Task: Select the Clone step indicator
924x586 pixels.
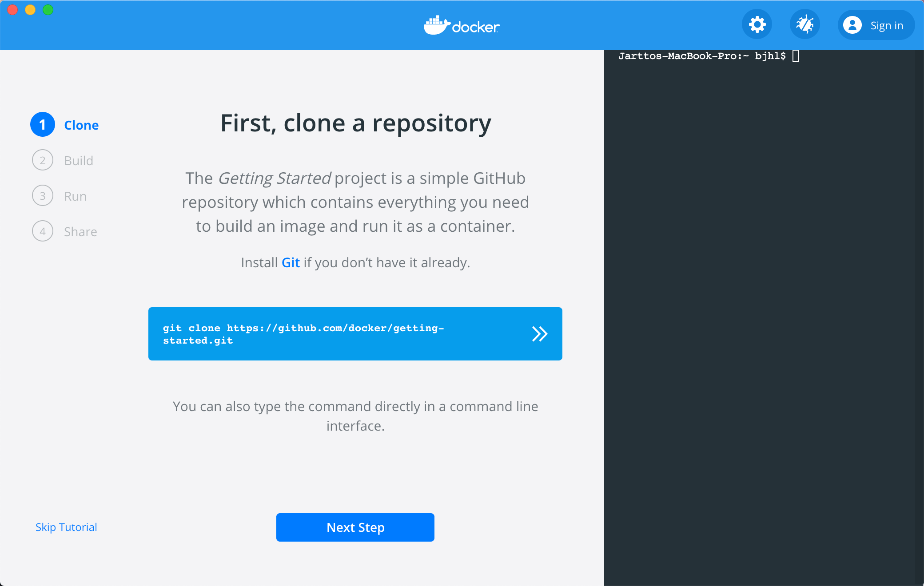Action: [43, 124]
